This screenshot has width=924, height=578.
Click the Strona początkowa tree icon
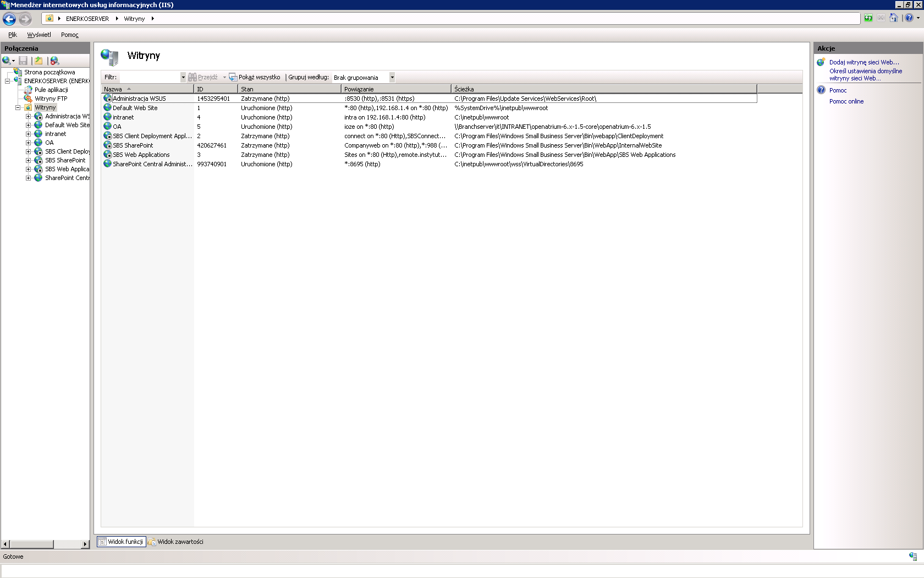click(x=18, y=72)
